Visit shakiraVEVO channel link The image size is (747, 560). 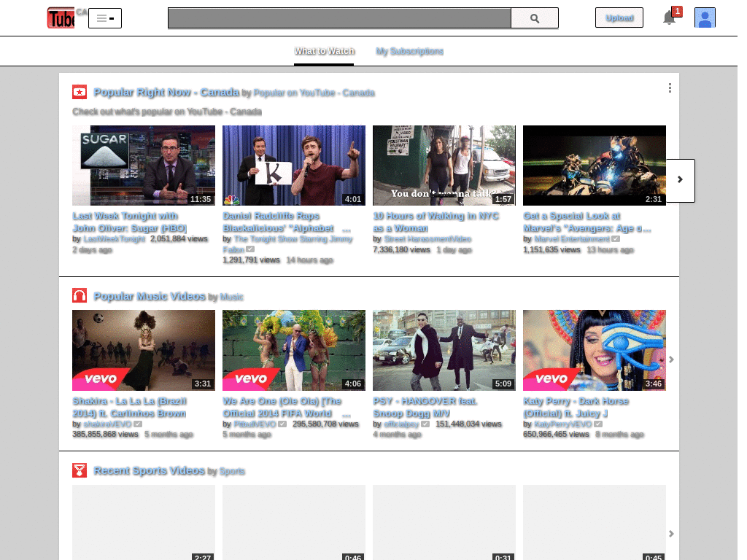(x=108, y=424)
